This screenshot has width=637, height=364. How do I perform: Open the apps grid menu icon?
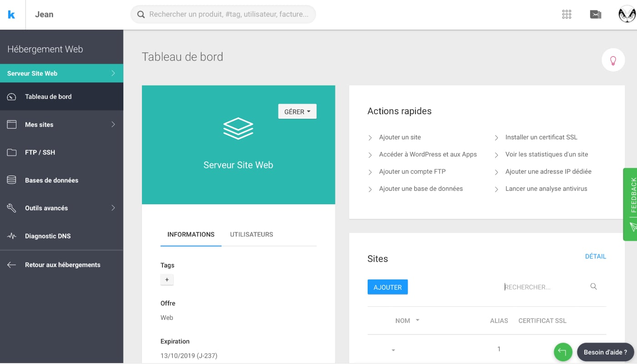point(566,15)
